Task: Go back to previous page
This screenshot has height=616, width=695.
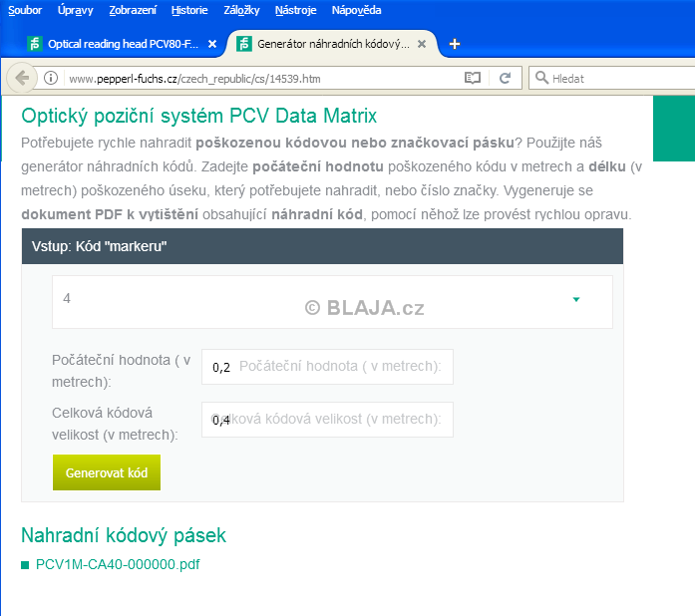Action: [x=21, y=78]
